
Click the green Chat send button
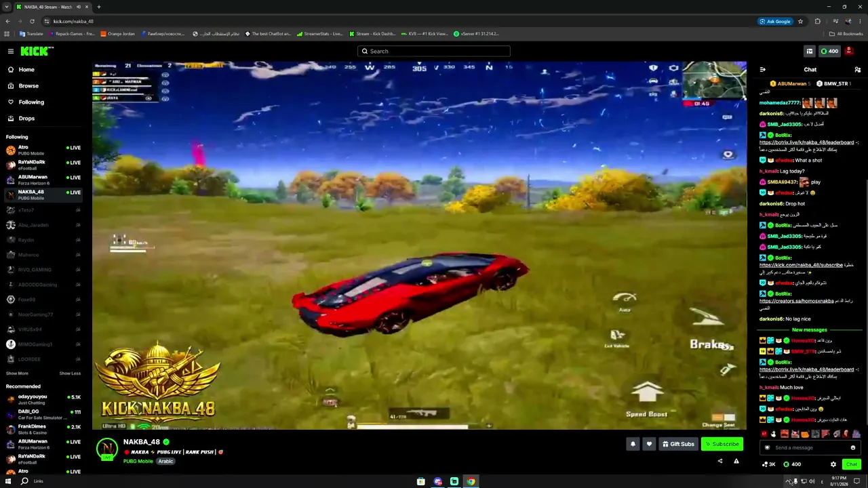click(851, 464)
